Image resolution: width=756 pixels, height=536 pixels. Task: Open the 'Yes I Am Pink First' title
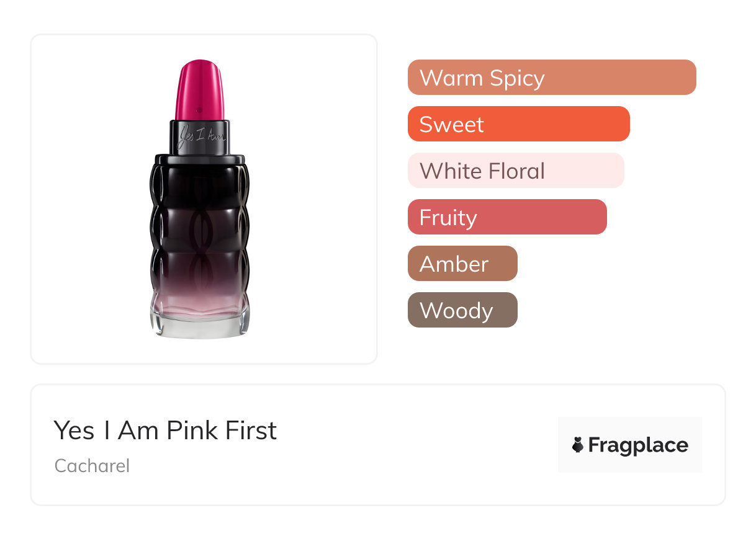pyautogui.click(x=166, y=430)
